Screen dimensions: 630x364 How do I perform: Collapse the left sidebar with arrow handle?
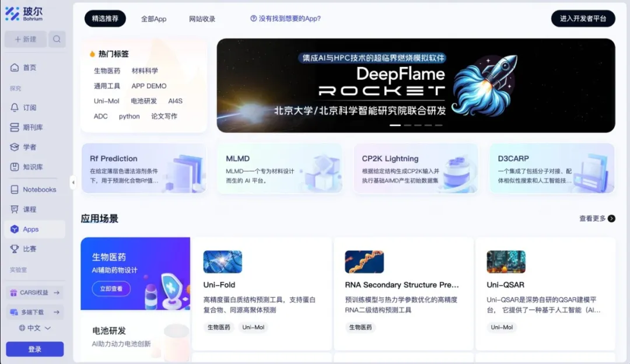[73, 183]
